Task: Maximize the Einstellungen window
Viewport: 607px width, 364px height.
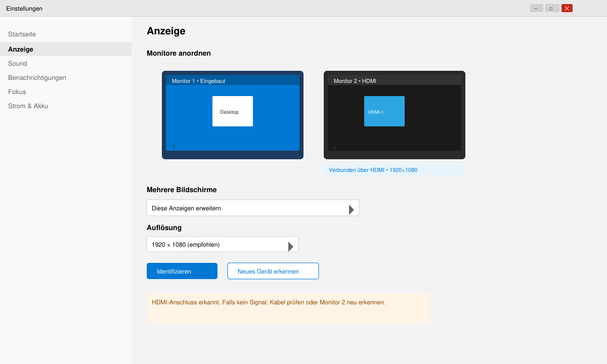Action: coord(552,8)
